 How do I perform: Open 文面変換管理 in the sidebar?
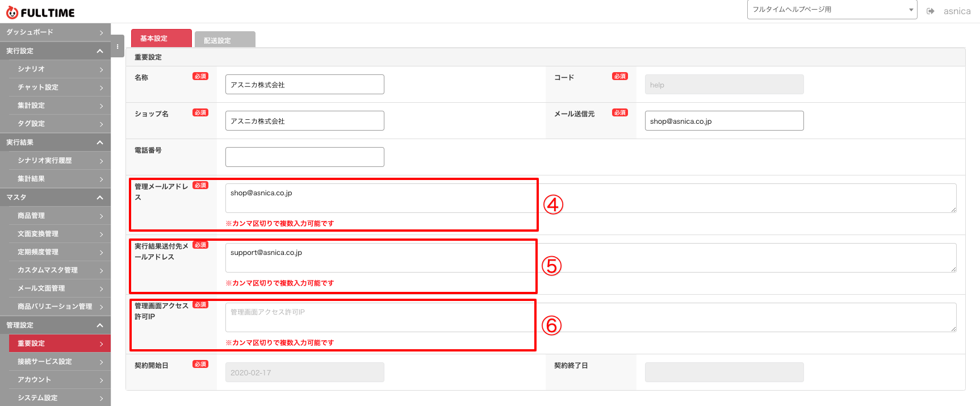pyautogui.click(x=60, y=234)
